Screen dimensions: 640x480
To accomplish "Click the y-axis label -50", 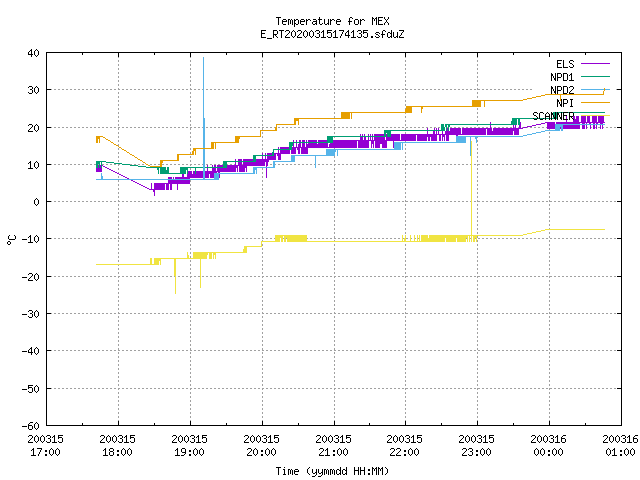I will pyautogui.click(x=31, y=389).
